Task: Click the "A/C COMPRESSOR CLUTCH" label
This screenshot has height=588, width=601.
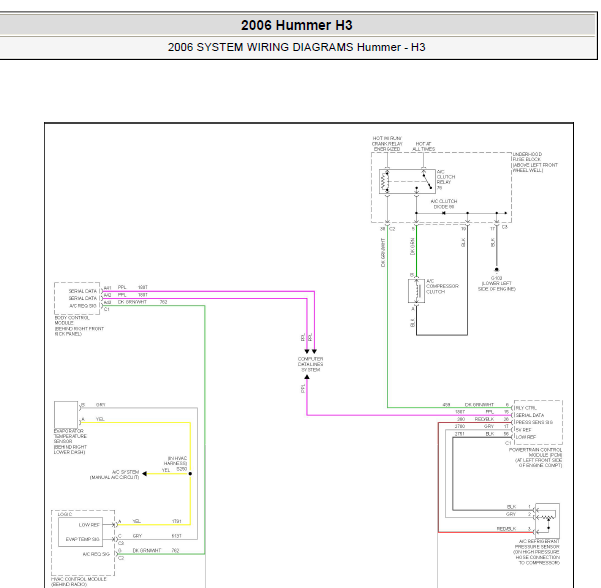Action: (442, 286)
